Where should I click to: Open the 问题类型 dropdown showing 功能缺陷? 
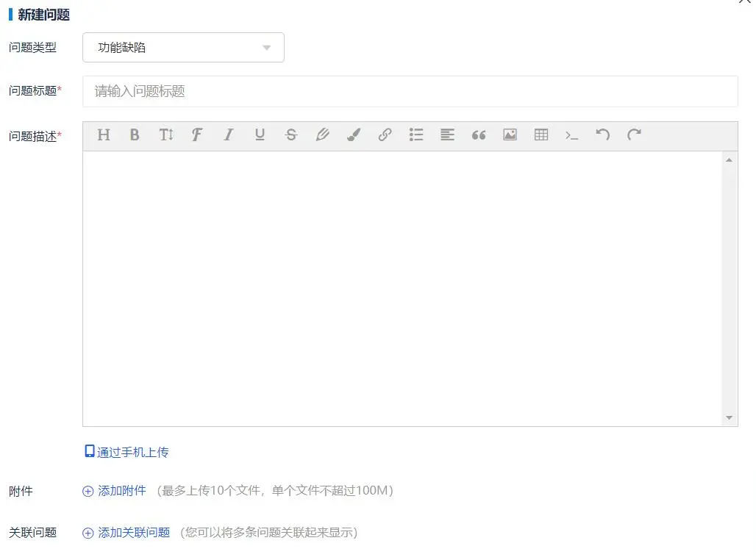(x=183, y=47)
